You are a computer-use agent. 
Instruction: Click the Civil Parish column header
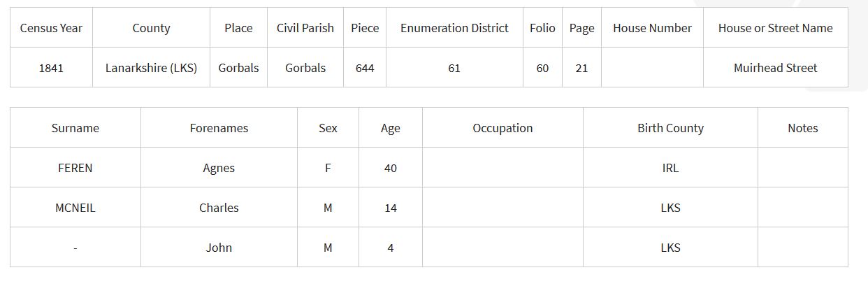pyautogui.click(x=305, y=28)
